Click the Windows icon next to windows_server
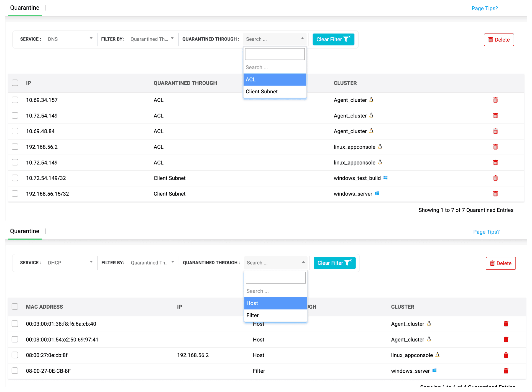This screenshot has height=392, width=532. [x=377, y=194]
